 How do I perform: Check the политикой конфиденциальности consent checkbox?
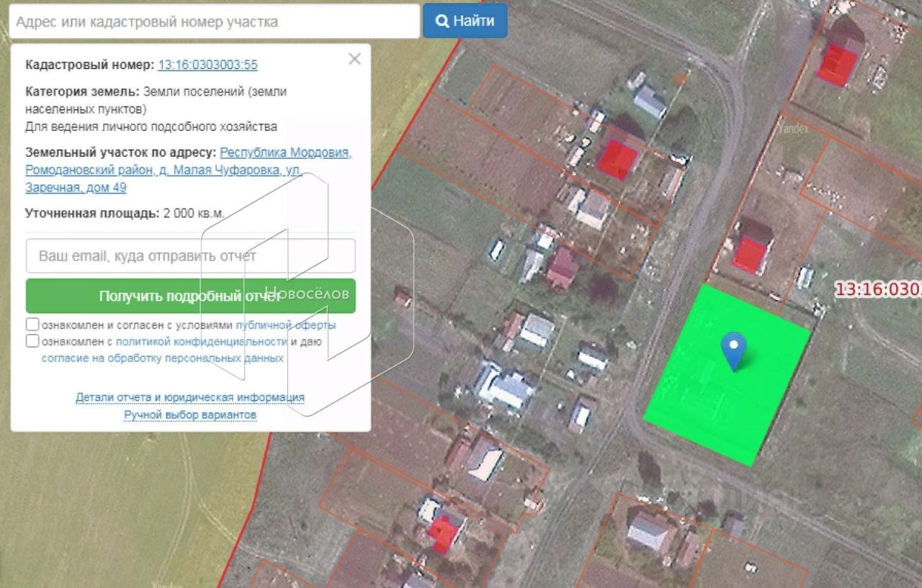32,341
